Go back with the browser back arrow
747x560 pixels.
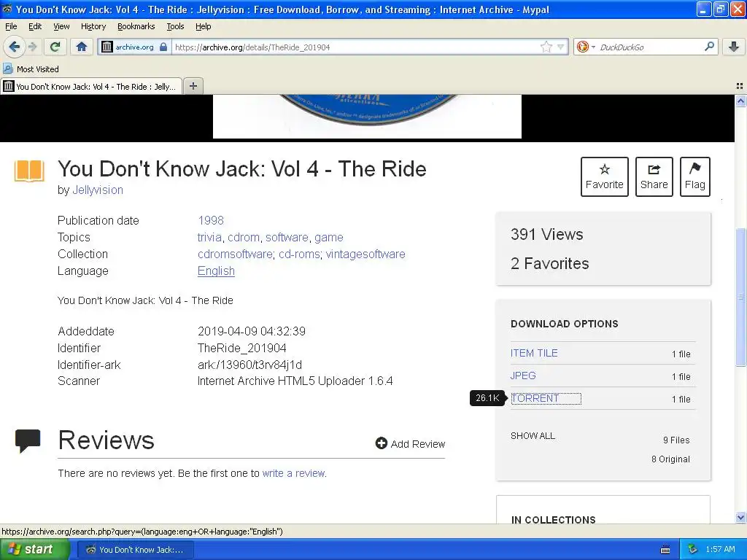click(x=14, y=47)
